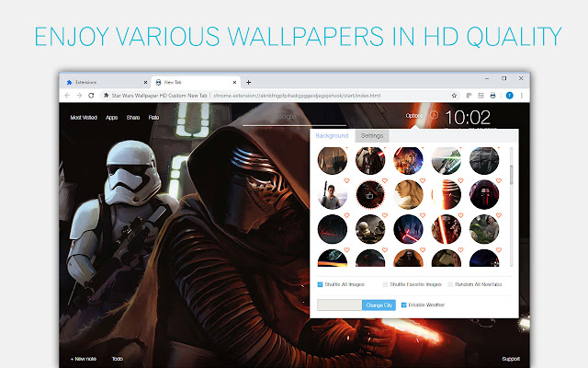Go back using browser back arrow

tap(67, 96)
